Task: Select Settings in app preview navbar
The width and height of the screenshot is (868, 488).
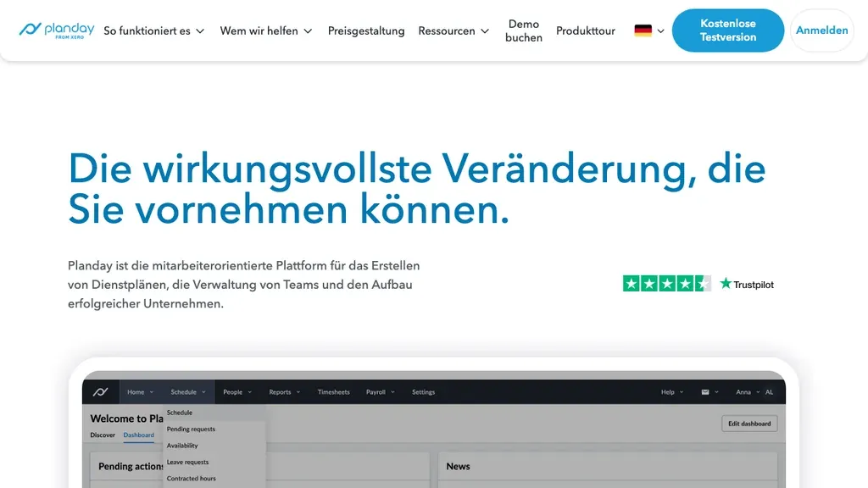Action: coord(423,391)
